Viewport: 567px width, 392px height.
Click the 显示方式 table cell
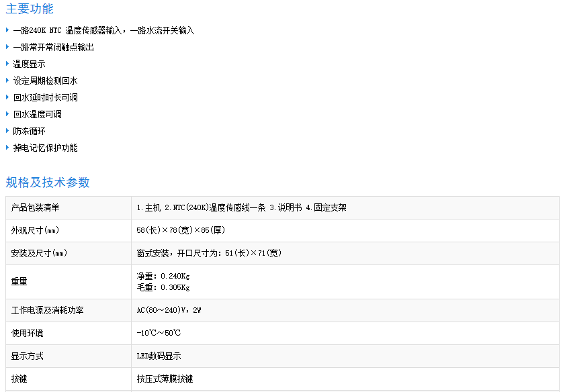click(x=69, y=356)
